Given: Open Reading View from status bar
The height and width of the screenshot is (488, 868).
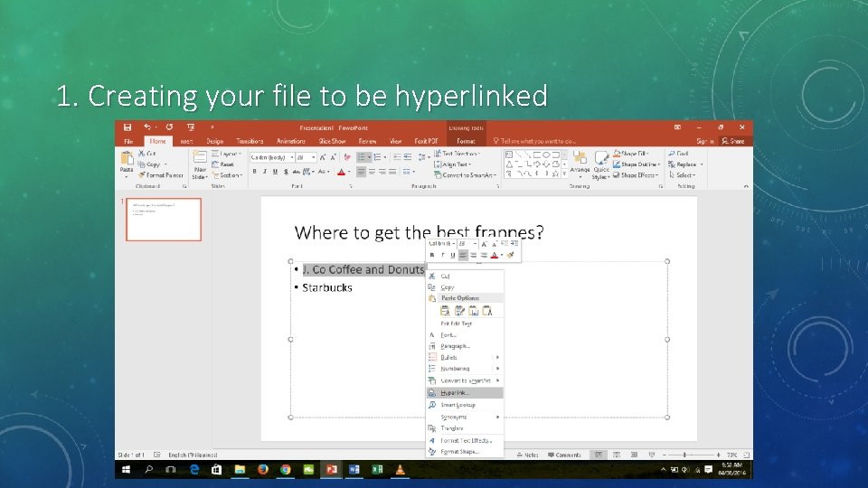Looking at the screenshot, I should (x=635, y=455).
